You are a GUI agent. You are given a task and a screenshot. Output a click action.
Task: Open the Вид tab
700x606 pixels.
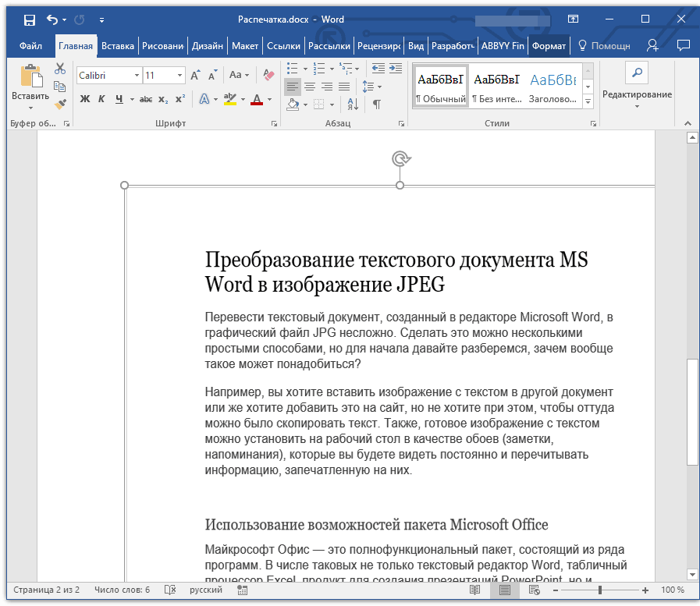(416, 46)
